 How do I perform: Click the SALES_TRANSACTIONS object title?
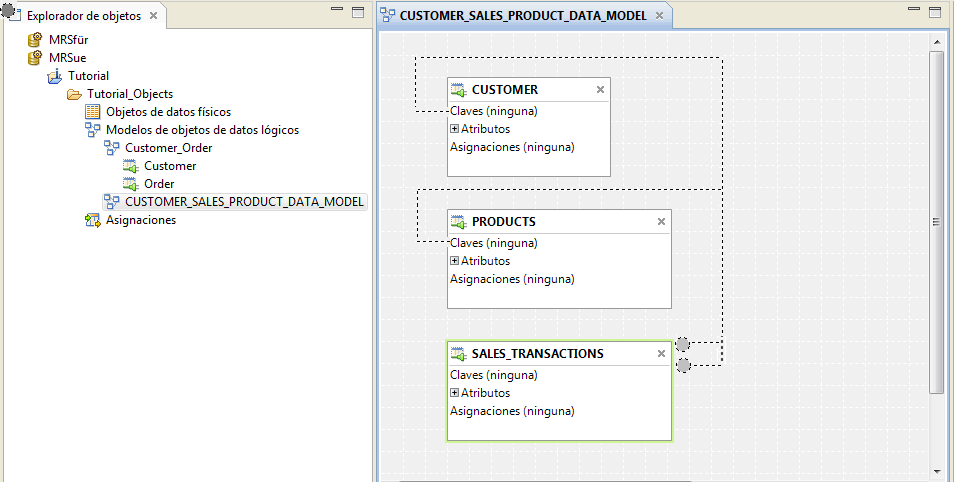pos(538,354)
